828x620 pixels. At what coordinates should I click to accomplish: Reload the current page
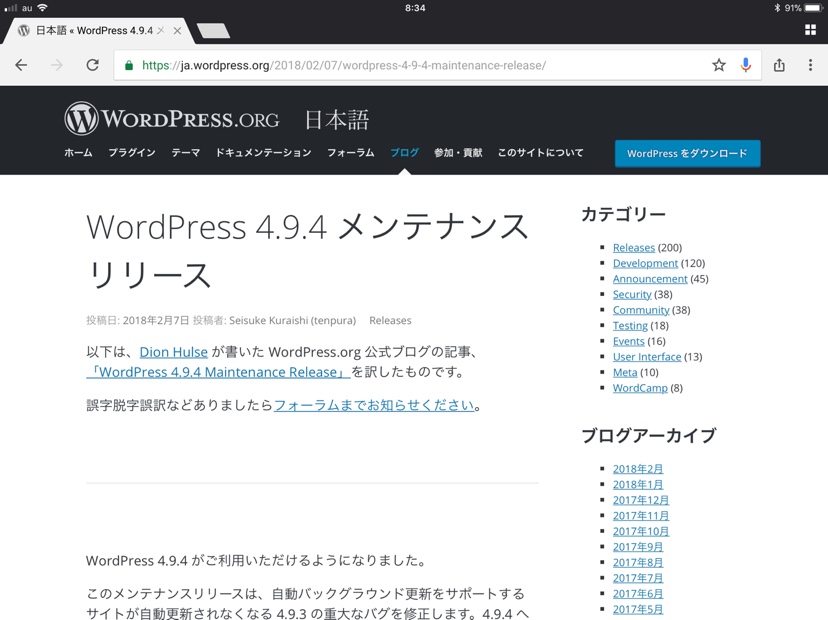(x=92, y=65)
